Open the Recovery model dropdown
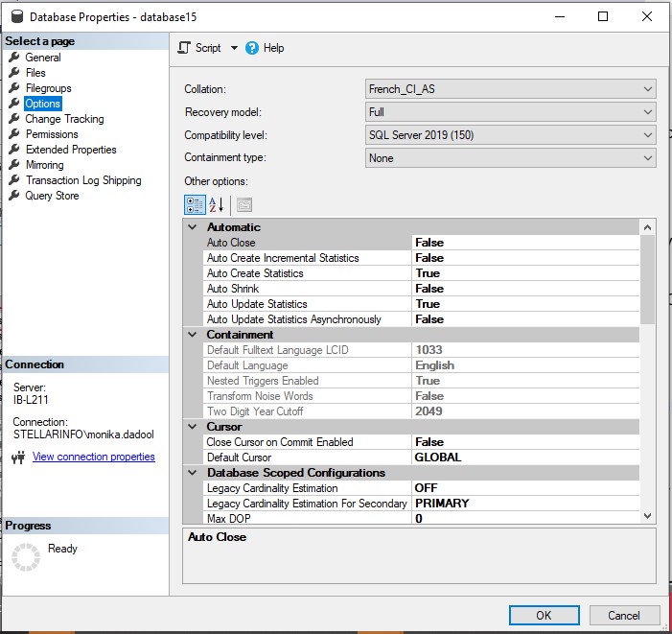Image resolution: width=672 pixels, height=634 pixels. click(647, 112)
